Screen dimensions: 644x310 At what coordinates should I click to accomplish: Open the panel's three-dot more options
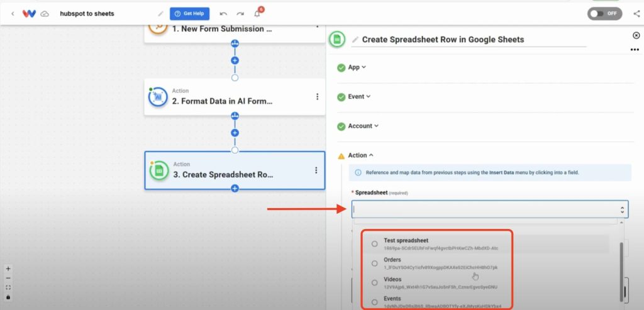635,50
